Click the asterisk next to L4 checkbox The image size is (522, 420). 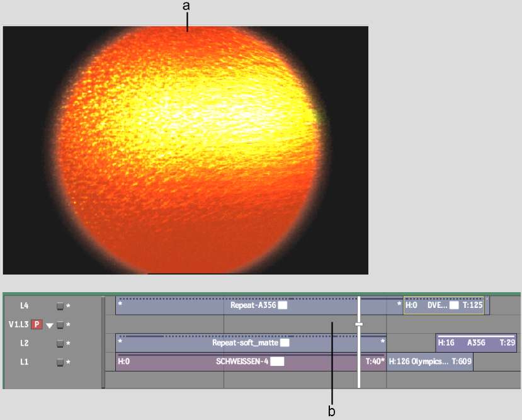point(68,307)
